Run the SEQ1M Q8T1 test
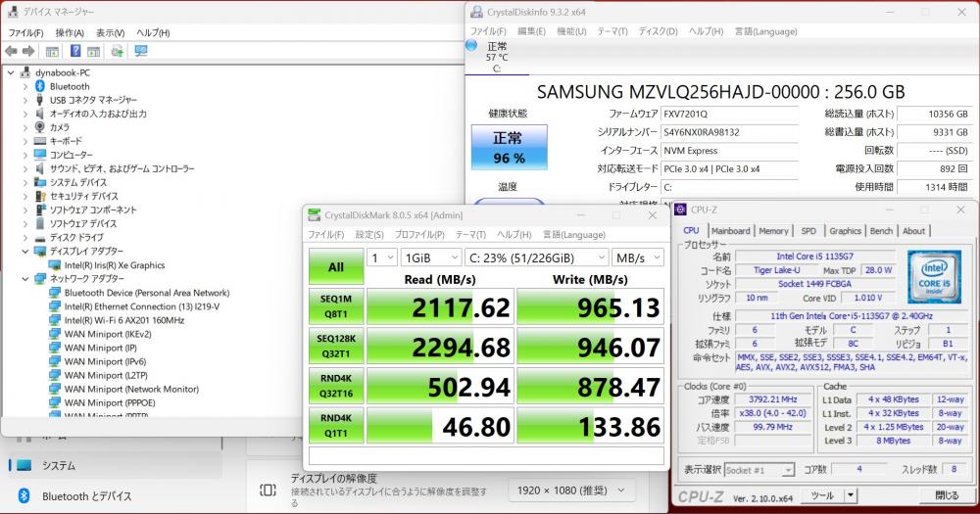980x514 pixels. (336, 306)
